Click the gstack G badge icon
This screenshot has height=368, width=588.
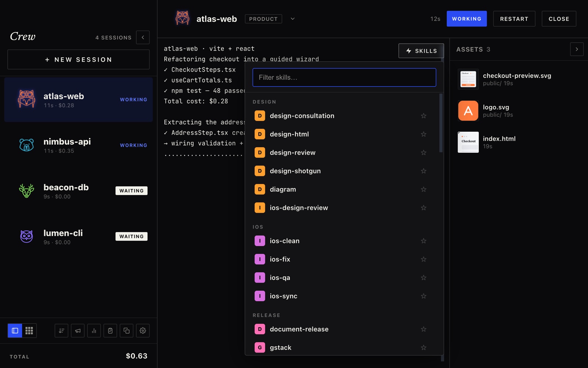(x=260, y=347)
